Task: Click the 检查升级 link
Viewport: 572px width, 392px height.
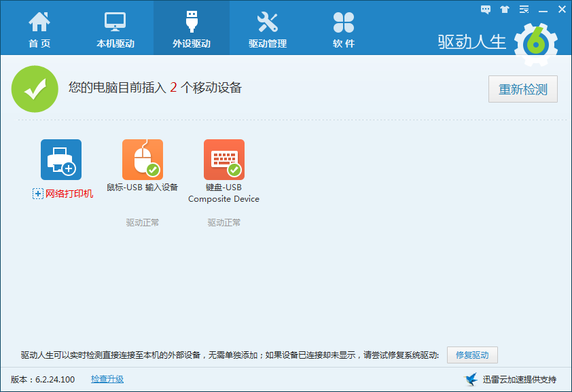Action: [107, 379]
